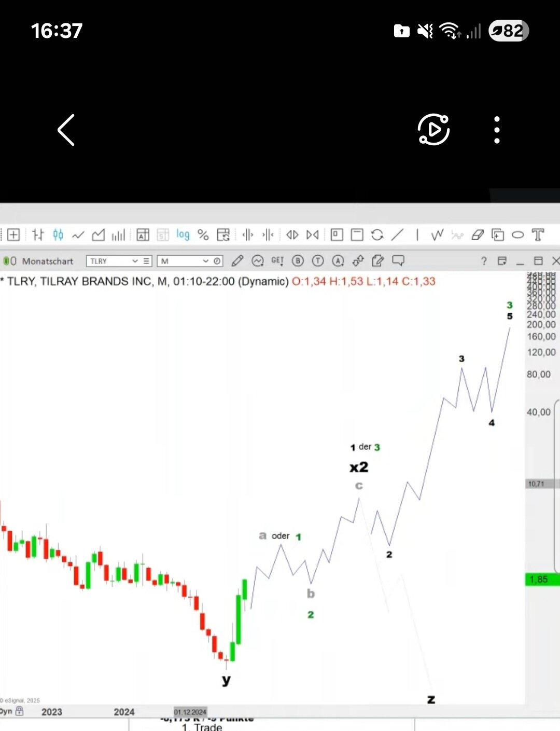Viewport: 560px width, 731px height.
Task: Click the eraser tool icon
Action: pos(477,235)
